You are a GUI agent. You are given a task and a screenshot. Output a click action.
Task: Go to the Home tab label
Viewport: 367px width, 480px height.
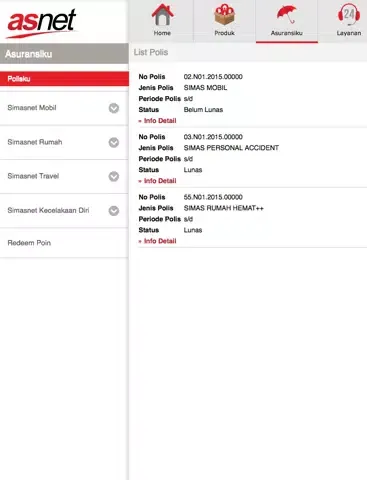[x=162, y=33]
